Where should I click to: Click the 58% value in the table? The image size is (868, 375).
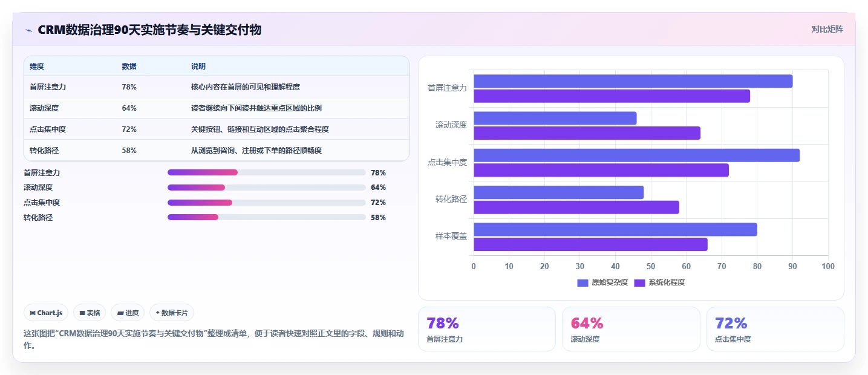[129, 151]
